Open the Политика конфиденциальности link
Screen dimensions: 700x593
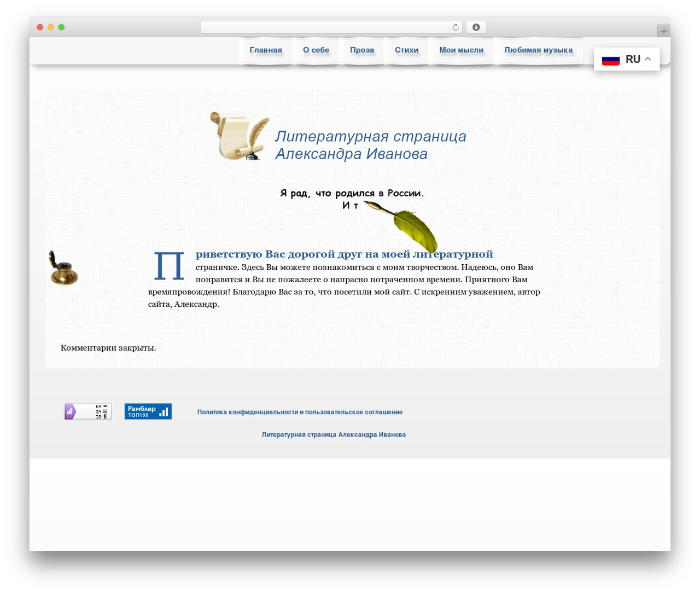pos(300,412)
